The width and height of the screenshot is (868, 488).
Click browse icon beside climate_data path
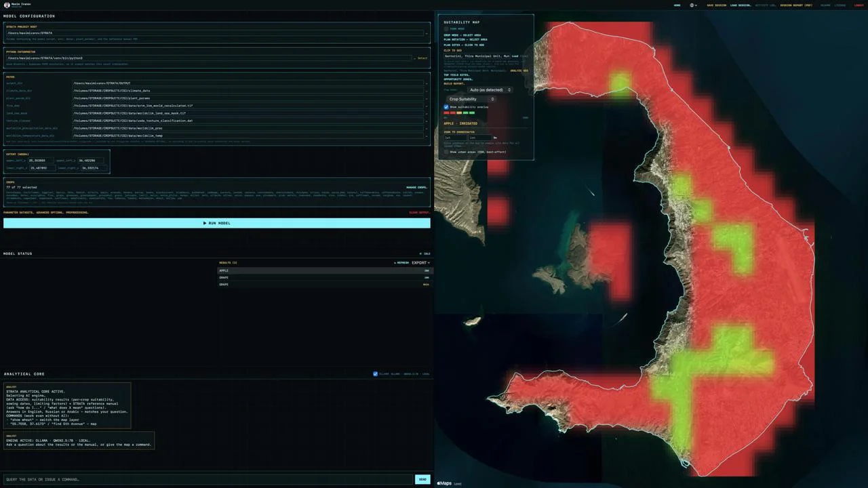point(427,91)
